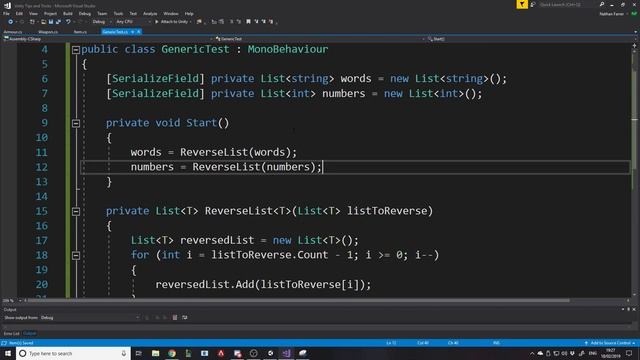Image resolution: width=640 pixels, height=360 pixels.
Task: Collapse the GenericTest class outline
Action: (76, 50)
